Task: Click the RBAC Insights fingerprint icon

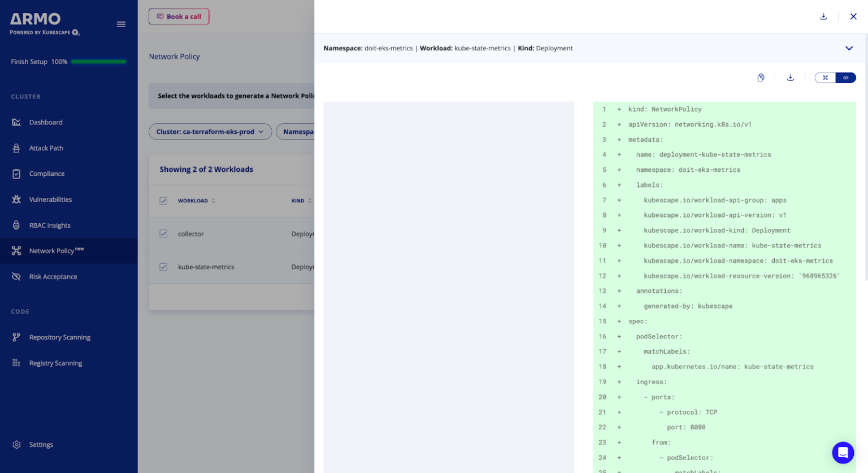Action: point(16,225)
